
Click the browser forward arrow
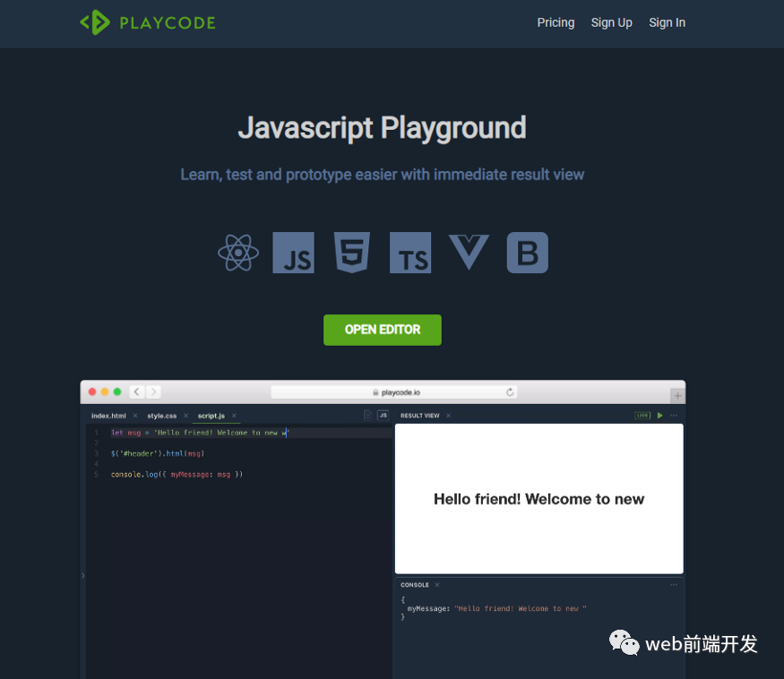point(153,392)
